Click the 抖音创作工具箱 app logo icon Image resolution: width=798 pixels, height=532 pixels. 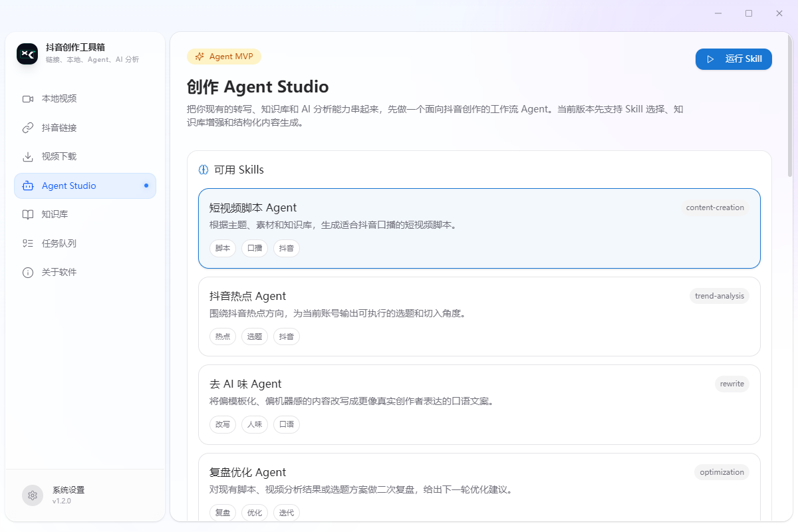click(x=27, y=53)
